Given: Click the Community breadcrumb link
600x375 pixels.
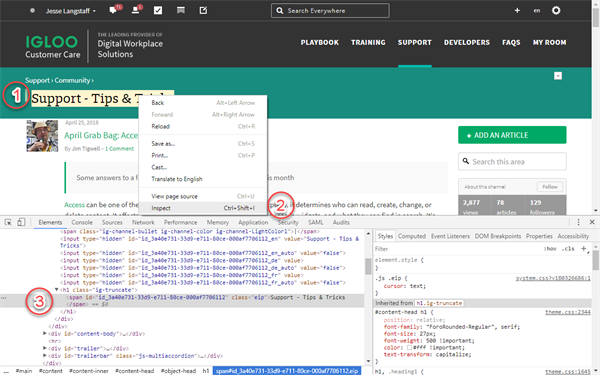Looking at the screenshot, I should (x=72, y=80).
